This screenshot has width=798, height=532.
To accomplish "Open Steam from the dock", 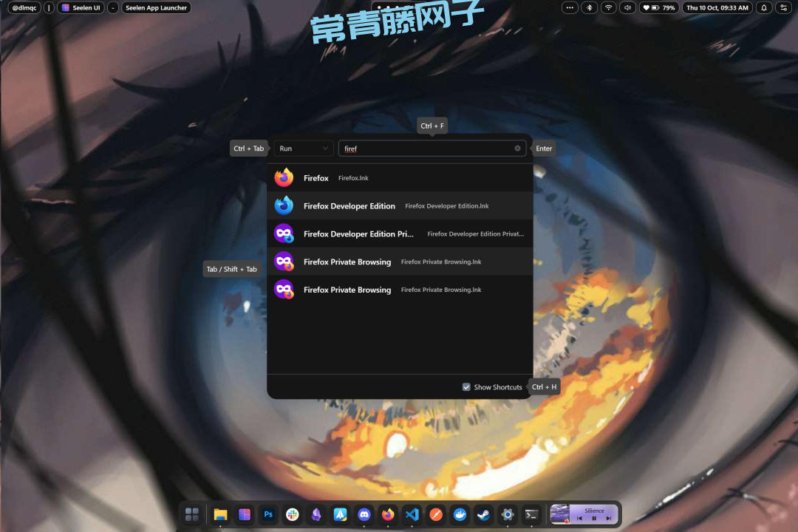I will point(483,514).
